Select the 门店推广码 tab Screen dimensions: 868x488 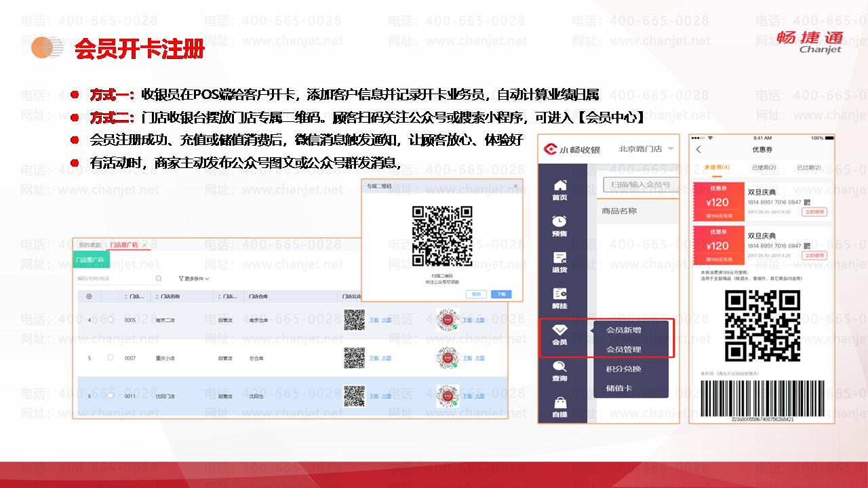tap(124, 245)
